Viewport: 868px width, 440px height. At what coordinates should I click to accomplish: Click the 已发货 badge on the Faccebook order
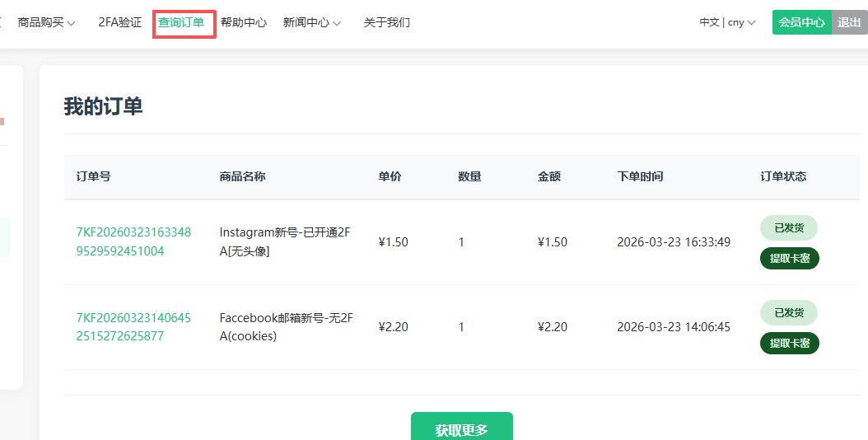(x=788, y=312)
